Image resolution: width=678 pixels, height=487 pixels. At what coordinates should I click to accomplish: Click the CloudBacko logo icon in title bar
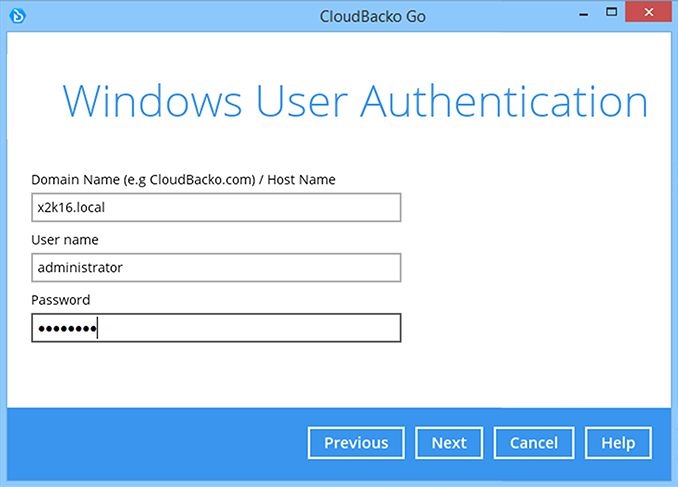pos(18,16)
